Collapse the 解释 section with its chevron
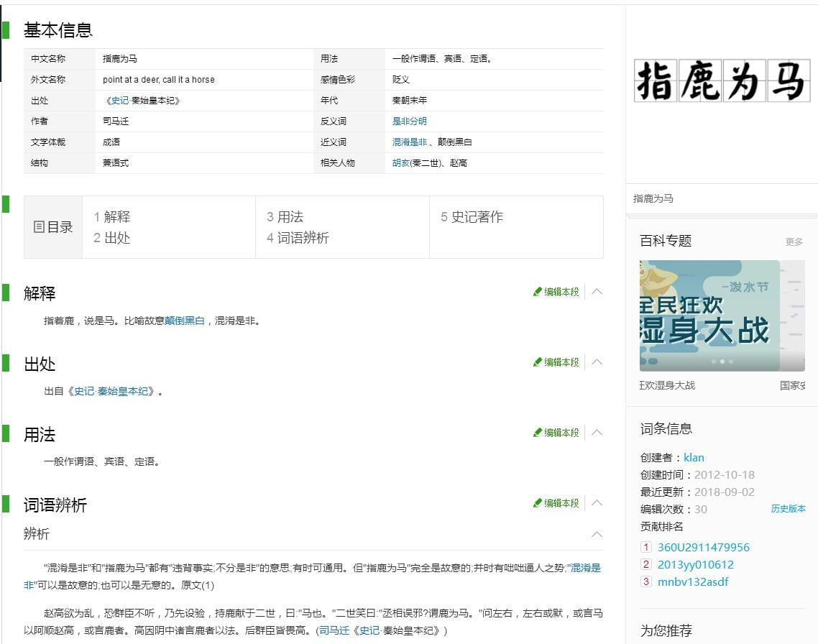The image size is (818, 644). tap(597, 292)
